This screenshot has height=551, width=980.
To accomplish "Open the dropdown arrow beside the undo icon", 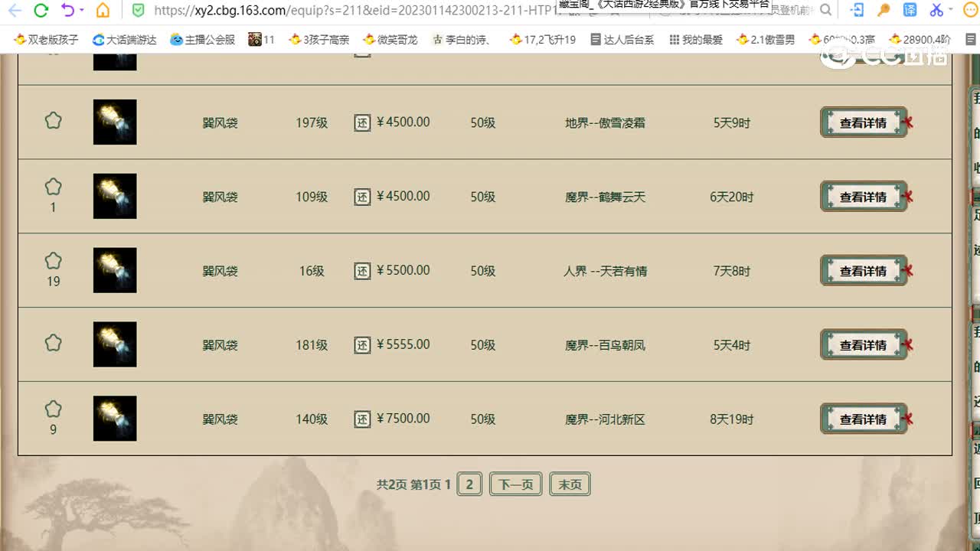I will [81, 11].
